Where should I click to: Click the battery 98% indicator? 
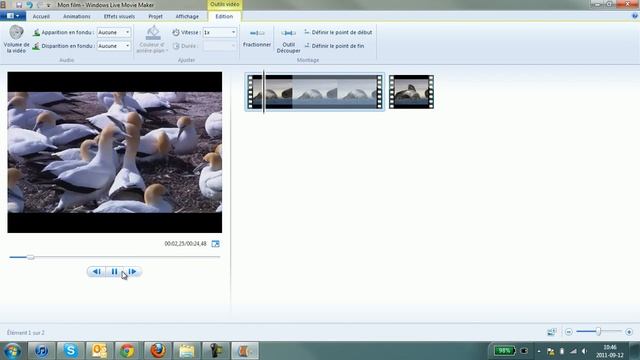[504, 351]
